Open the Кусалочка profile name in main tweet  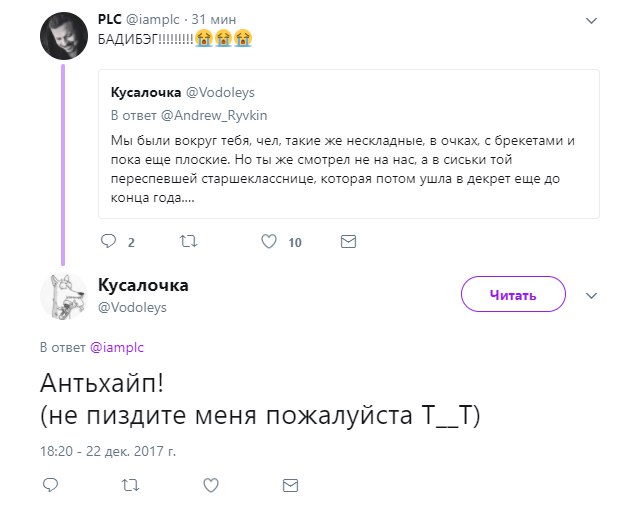(143, 286)
